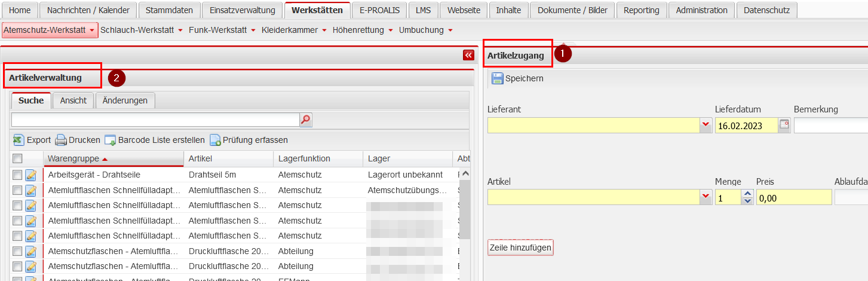Image resolution: width=868 pixels, height=281 pixels.
Task: Click the Drucken printer icon
Action: [x=61, y=140]
